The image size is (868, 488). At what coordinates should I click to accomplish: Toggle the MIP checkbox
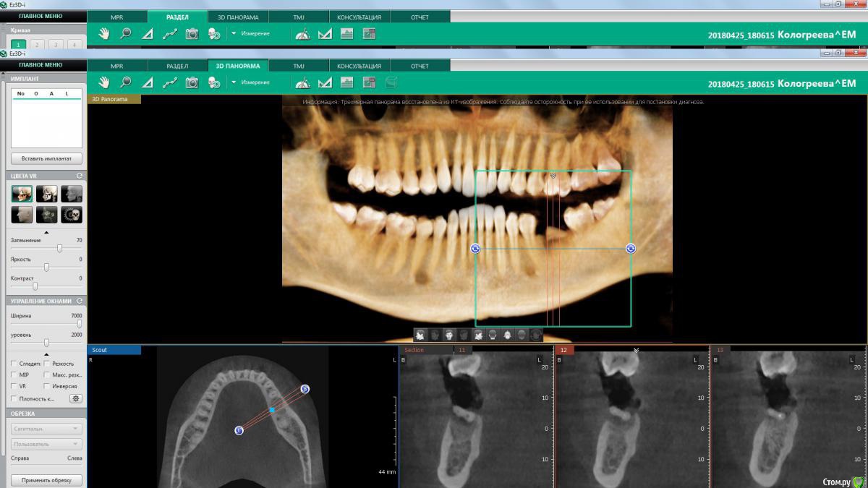14,375
